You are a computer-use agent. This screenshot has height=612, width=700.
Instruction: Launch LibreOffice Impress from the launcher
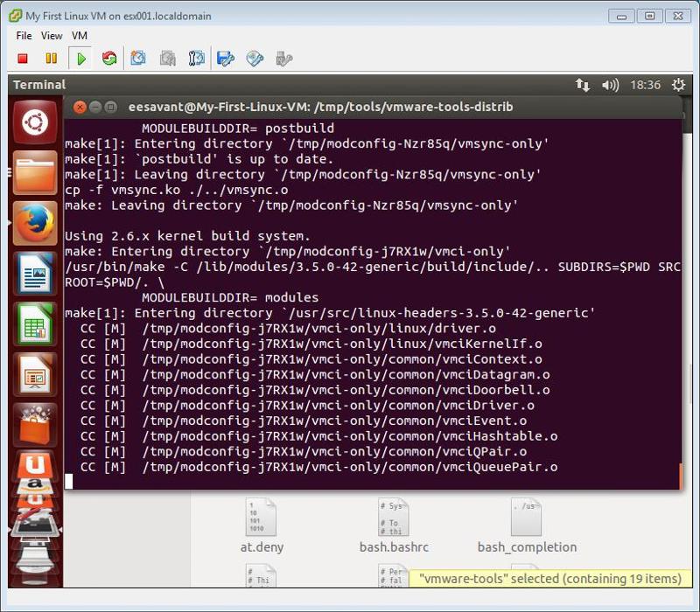(x=35, y=375)
